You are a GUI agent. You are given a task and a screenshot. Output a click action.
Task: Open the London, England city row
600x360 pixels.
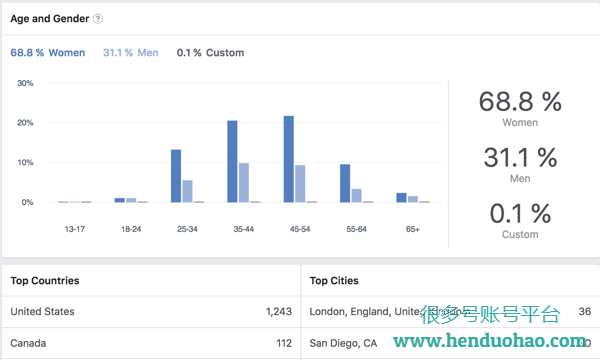coord(450,311)
